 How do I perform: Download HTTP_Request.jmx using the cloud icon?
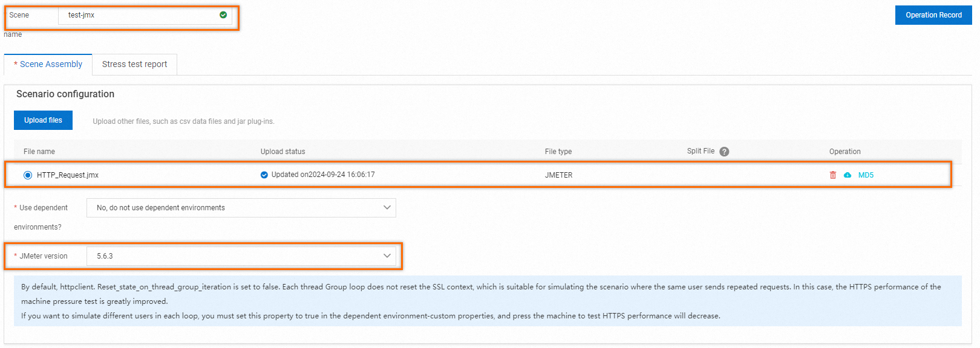pos(848,175)
